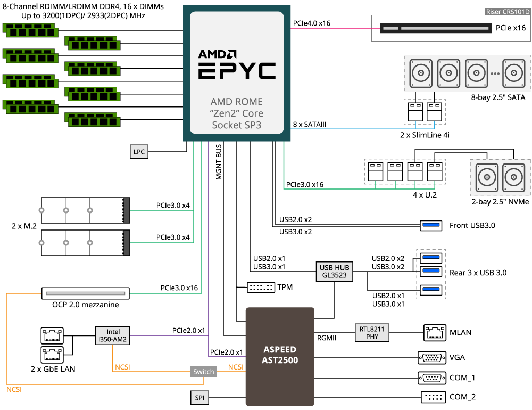Click the 8 x SATAIII label
The width and height of the screenshot is (532, 410).
point(310,125)
